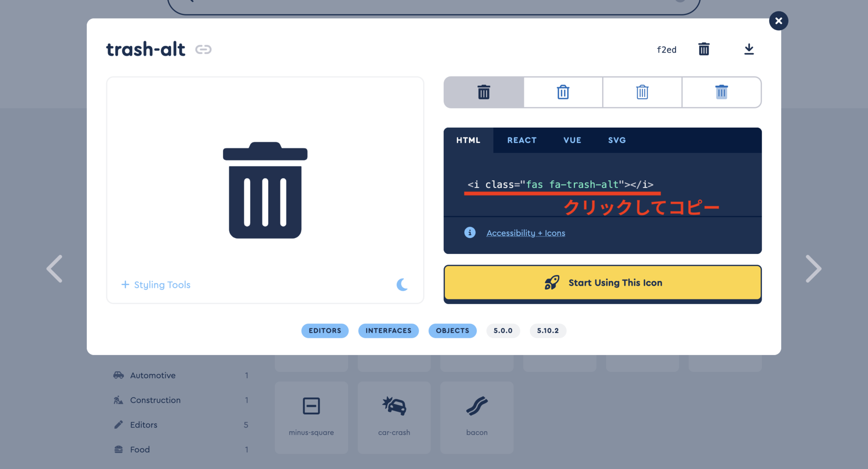
Task: Copy the icon link using the chain icon
Action: [204, 49]
